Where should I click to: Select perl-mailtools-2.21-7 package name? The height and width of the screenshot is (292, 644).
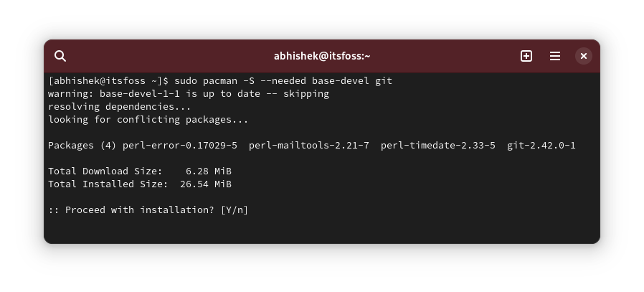point(309,146)
